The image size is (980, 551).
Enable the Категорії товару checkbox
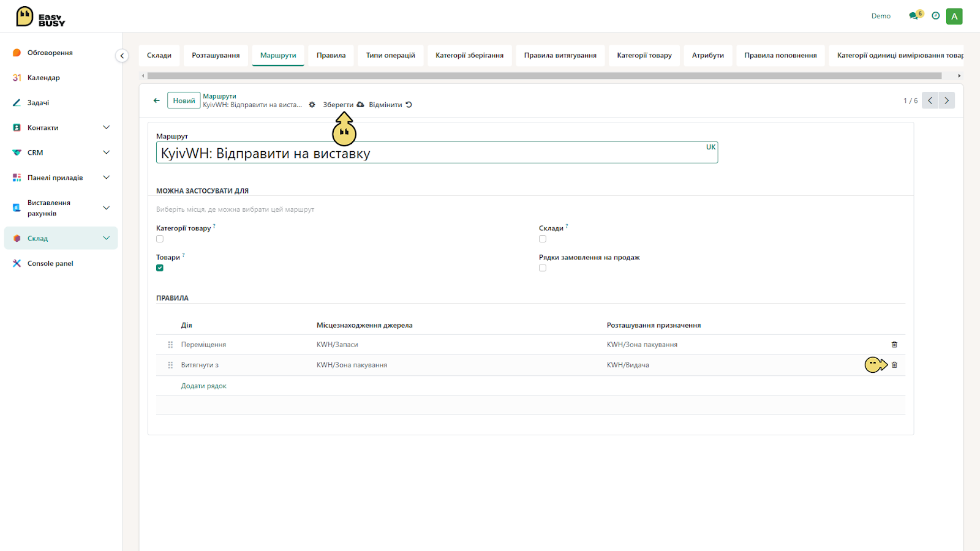point(160,239)
